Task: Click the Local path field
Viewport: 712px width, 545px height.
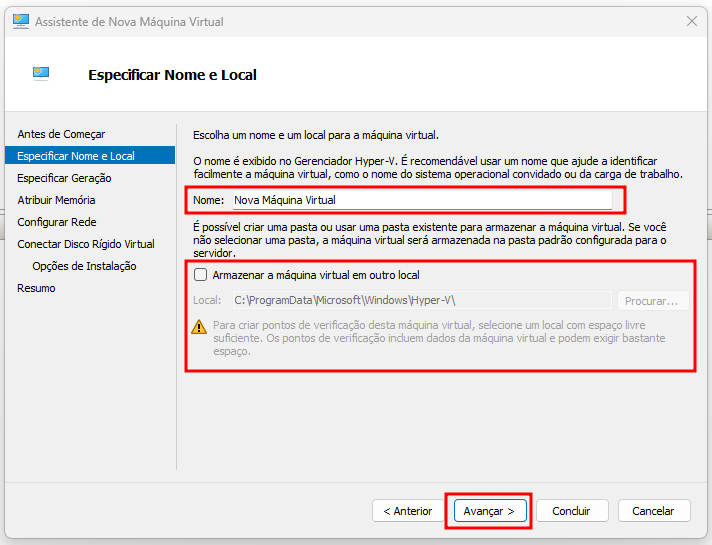Action: click(422, 301)
